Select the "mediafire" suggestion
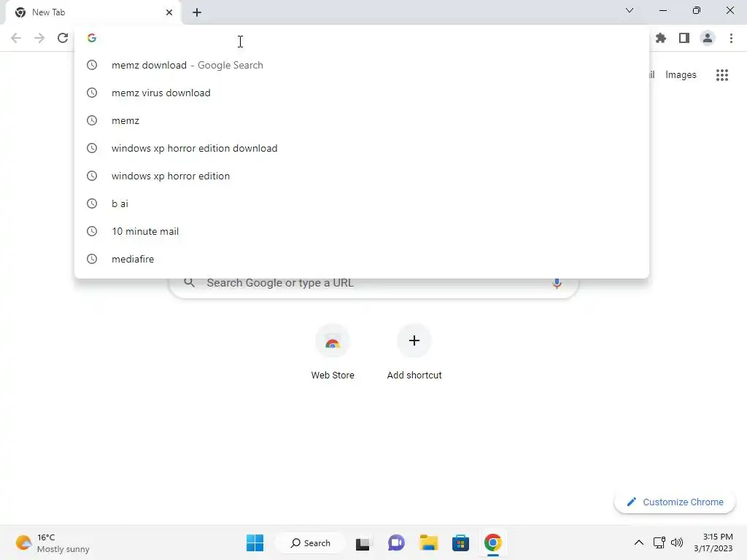Viewport: 747px width, 560px height. point(362,259)
